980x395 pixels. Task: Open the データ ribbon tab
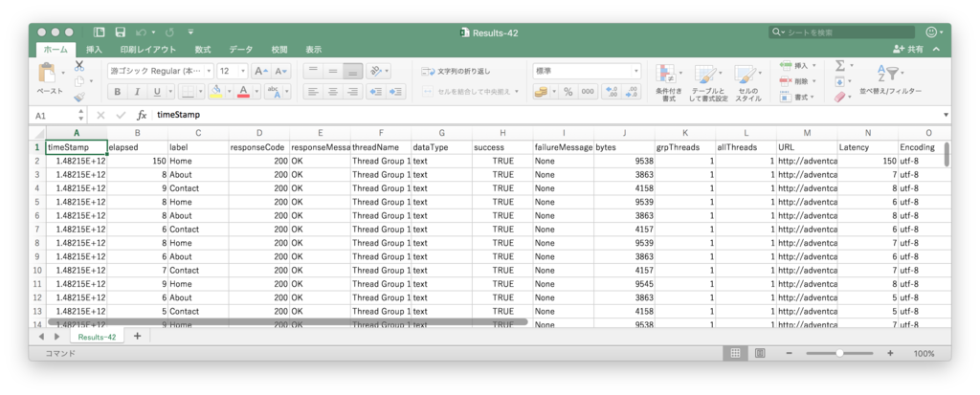tap(240, 50)
